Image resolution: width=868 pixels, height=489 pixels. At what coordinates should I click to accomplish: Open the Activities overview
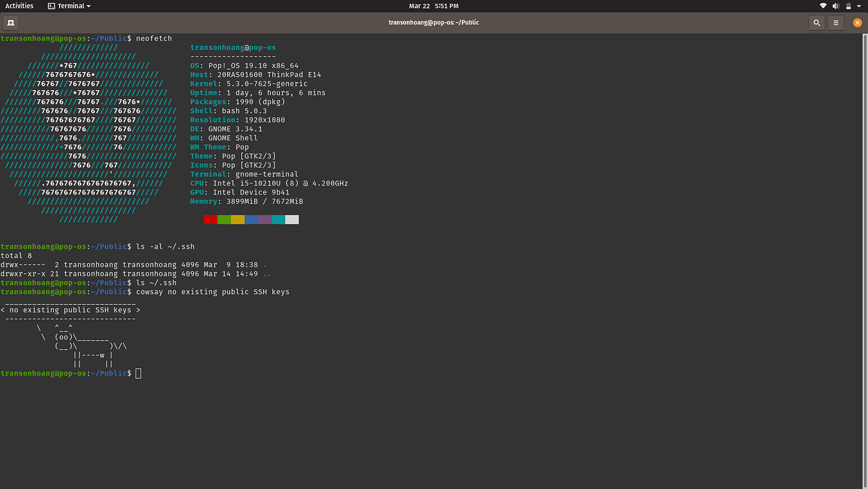point(19,6)
